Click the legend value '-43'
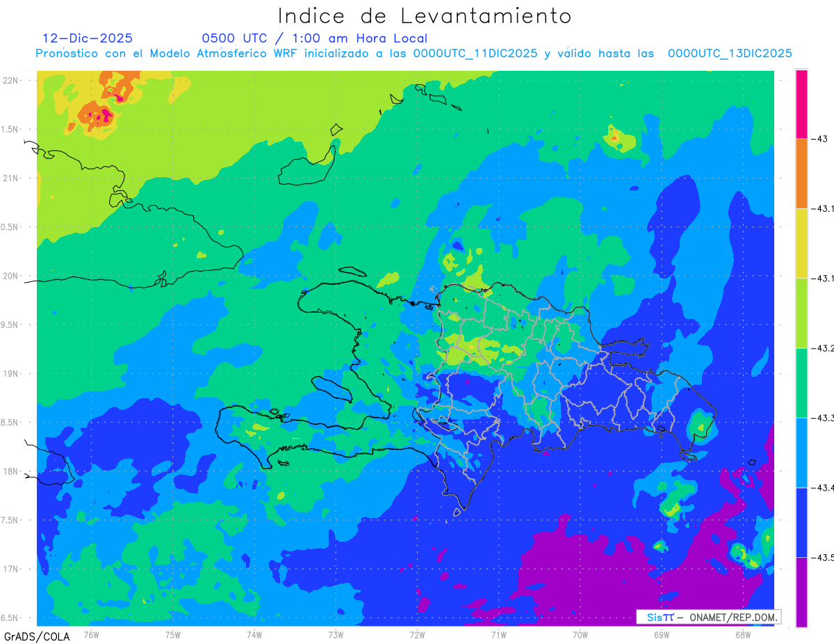834x644 pixels. coord(820,139)
